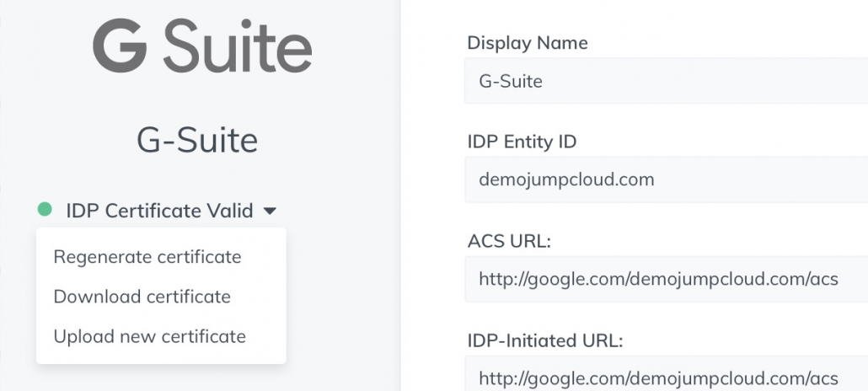Click the G-Suite heading under the logo

(x=197, y=141)
